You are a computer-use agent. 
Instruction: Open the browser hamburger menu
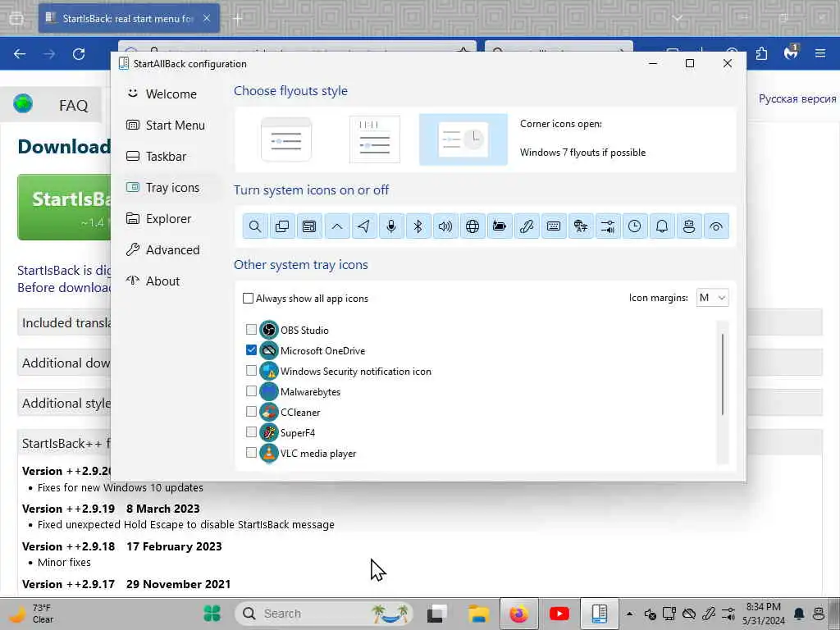click(x=820, y=53)
